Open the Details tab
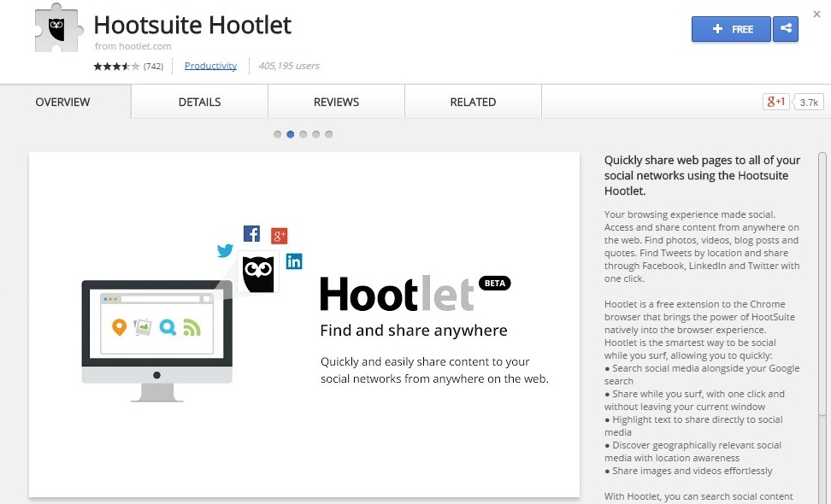This screenshot has height=504, width=831. tap(200, 102)
